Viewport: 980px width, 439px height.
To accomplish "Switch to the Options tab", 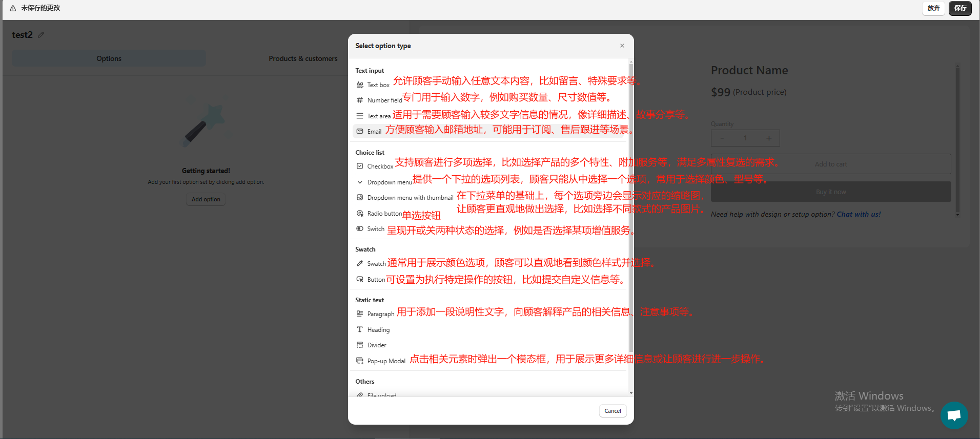I will pyautogui.click(x=109, y=58).
